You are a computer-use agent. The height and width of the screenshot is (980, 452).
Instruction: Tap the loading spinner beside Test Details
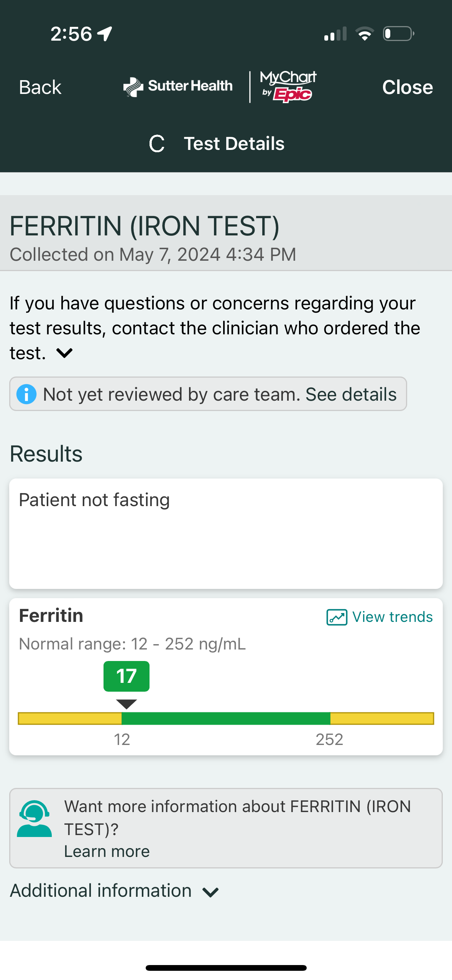click(157, 144)
